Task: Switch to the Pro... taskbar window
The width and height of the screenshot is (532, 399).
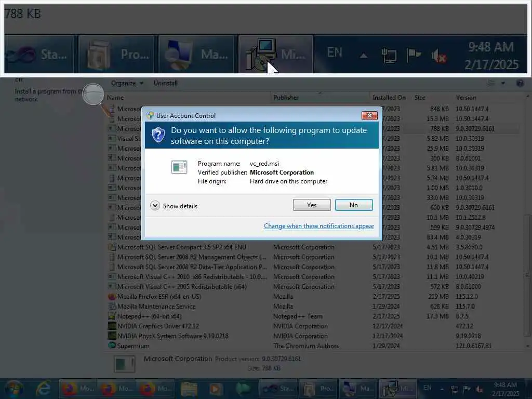Action: click(x=318, y=389)
